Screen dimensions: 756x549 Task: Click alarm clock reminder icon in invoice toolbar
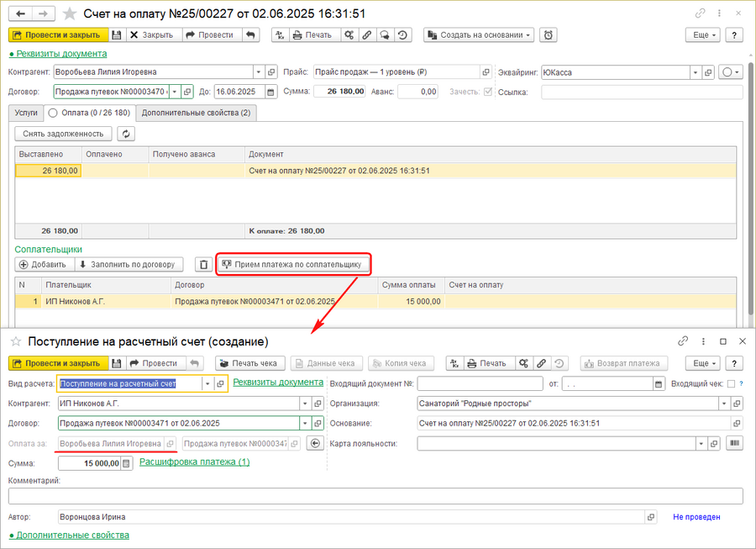549,34
